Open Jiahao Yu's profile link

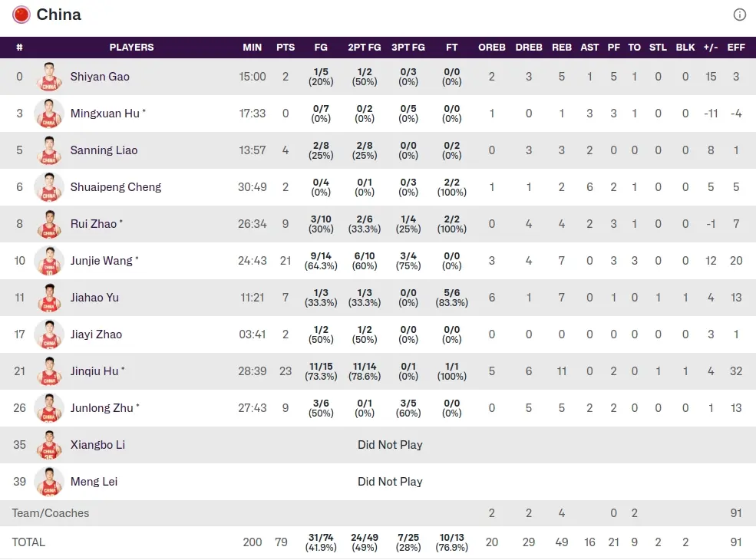(94, 298)
